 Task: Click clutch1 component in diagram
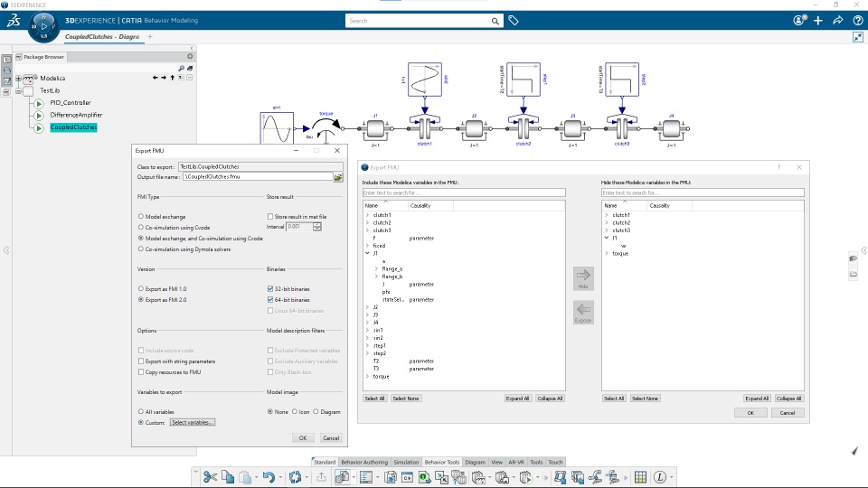[x=425, y=128]
